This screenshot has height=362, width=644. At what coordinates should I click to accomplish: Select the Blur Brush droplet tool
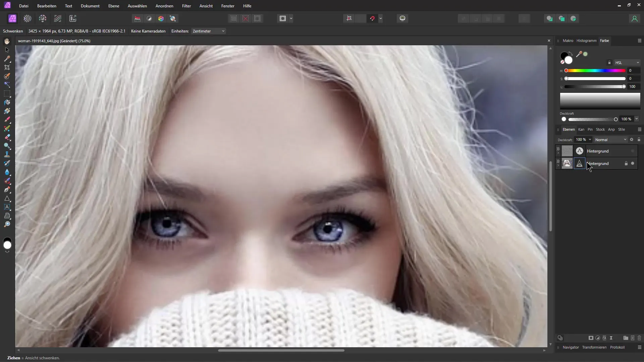pos(7,172)
